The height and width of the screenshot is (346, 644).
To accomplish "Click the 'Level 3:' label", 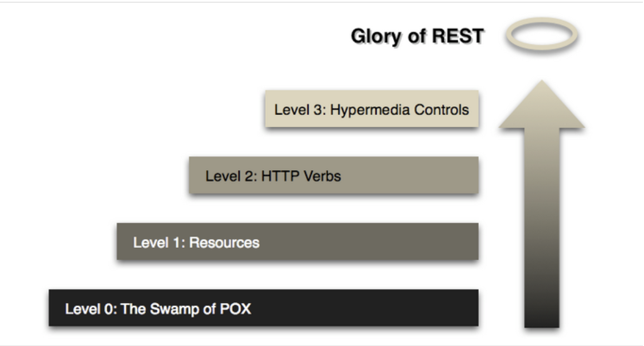I will tap(300, 110).
